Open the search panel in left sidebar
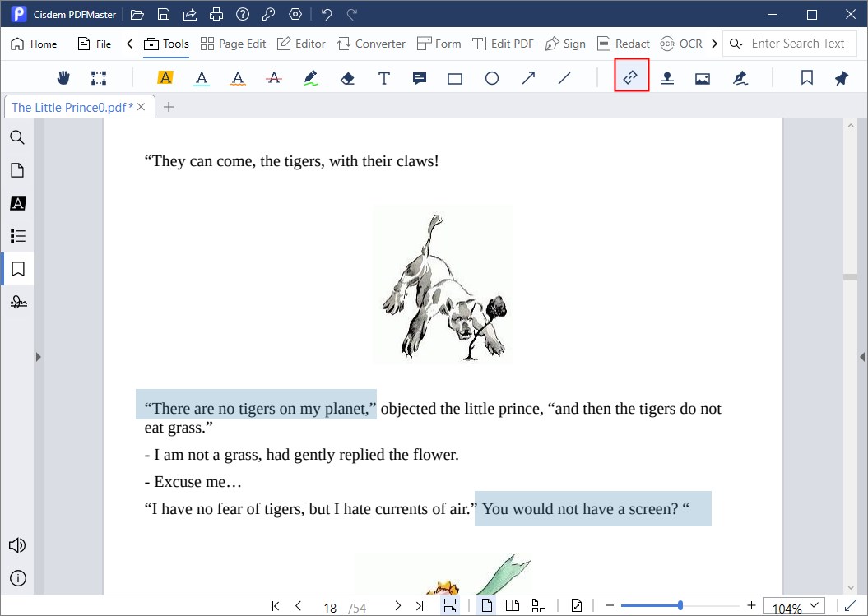 pyautogui.click(x=17, y=137)
